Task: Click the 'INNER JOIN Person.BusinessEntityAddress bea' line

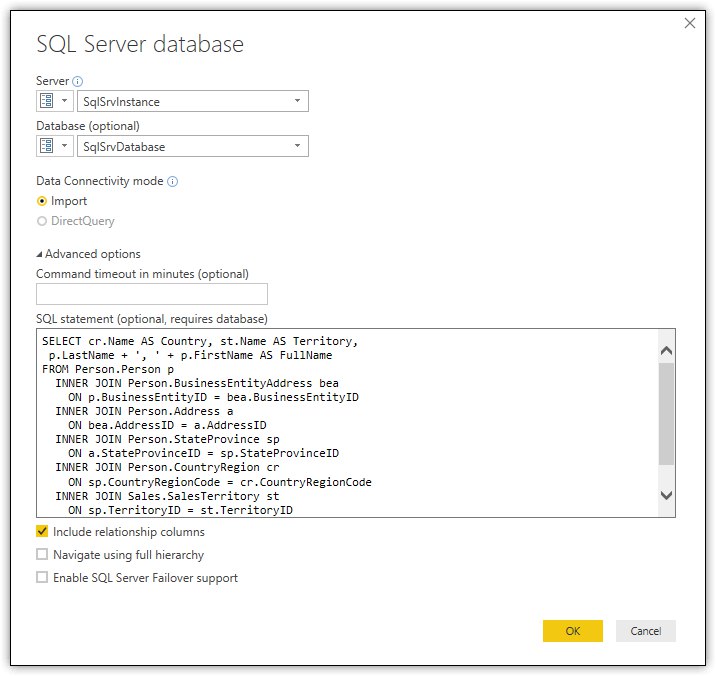Action: (x=197, y=383)
